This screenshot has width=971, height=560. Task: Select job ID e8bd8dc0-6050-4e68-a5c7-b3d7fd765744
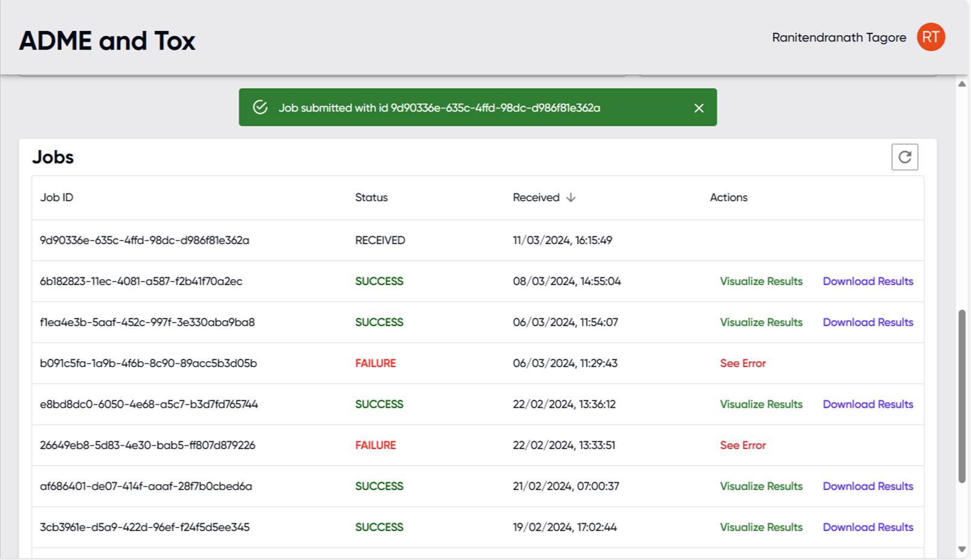click(149, 404)
